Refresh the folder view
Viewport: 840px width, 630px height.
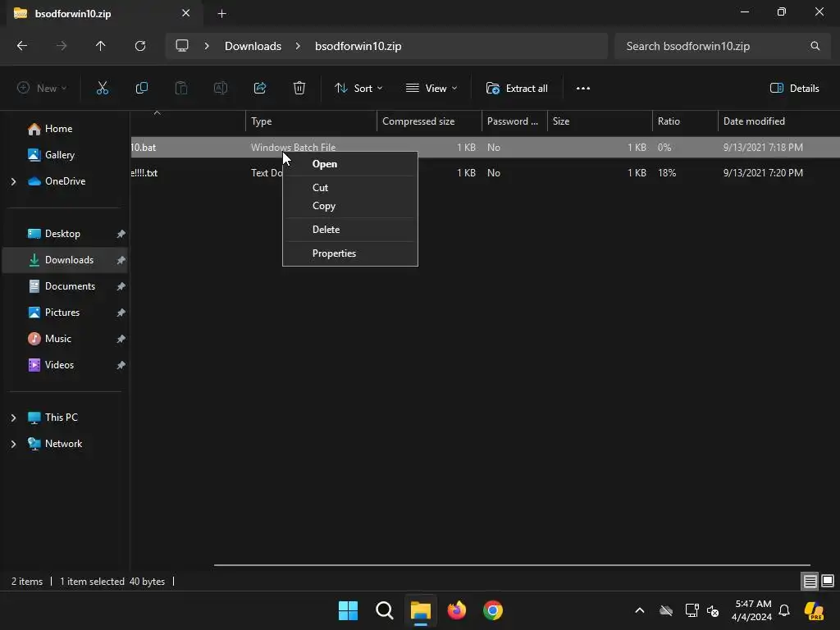click(140, 46)
